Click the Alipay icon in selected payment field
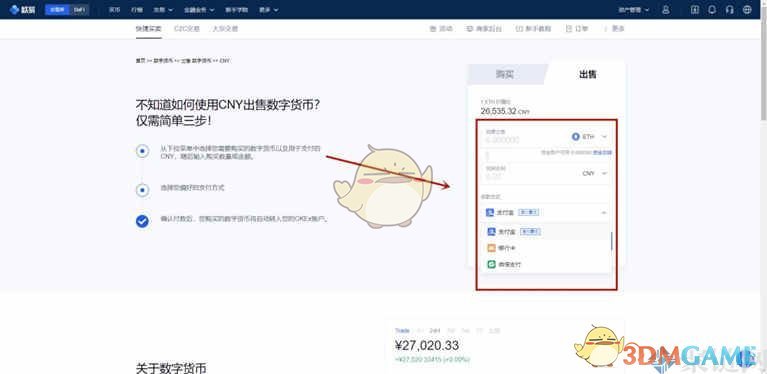Viewport: 767px width, 374px height. click(x=490, y=213)
